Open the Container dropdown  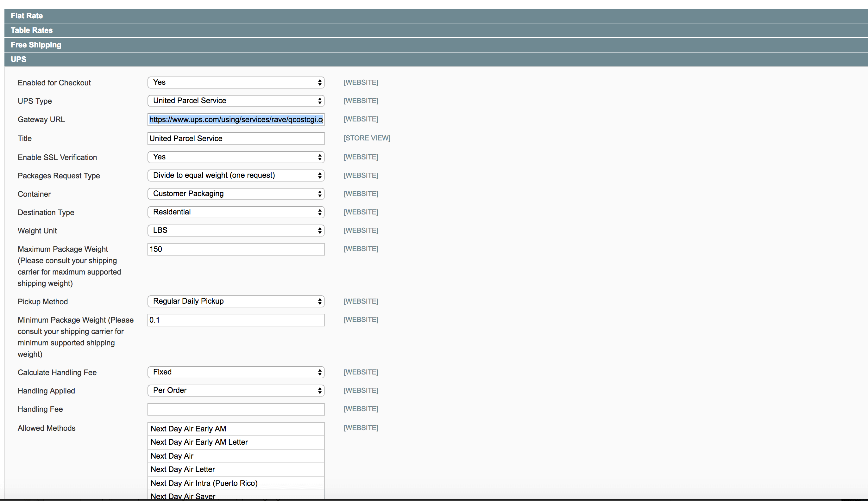click(x=236, y=194)
